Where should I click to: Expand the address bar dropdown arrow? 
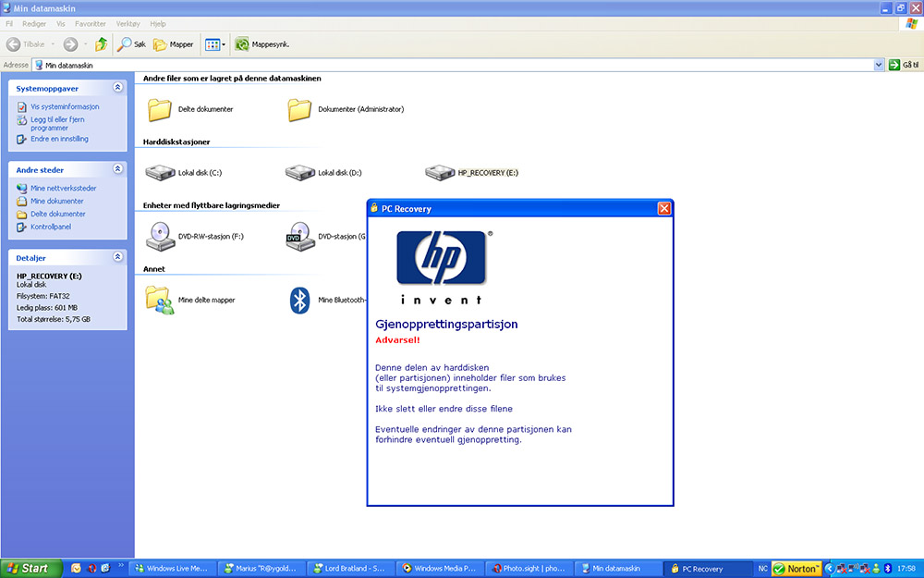879,65
